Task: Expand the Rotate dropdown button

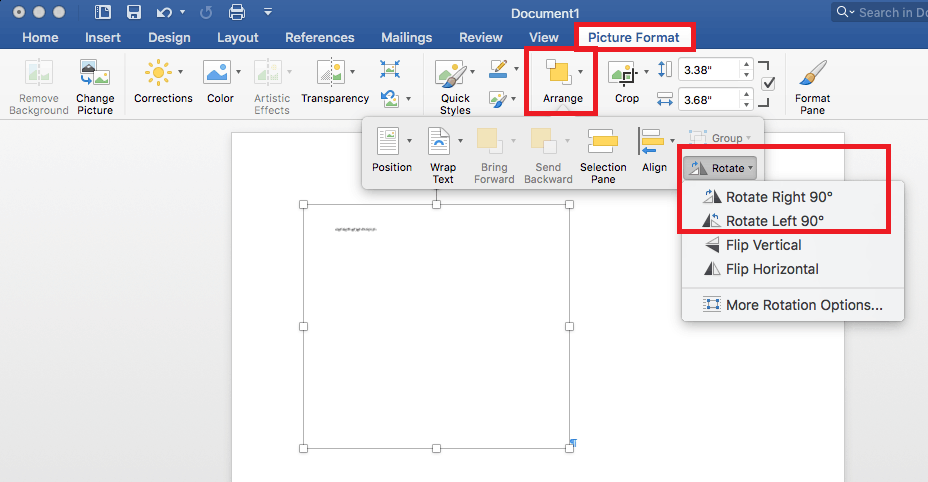Action: pos(720,168)
